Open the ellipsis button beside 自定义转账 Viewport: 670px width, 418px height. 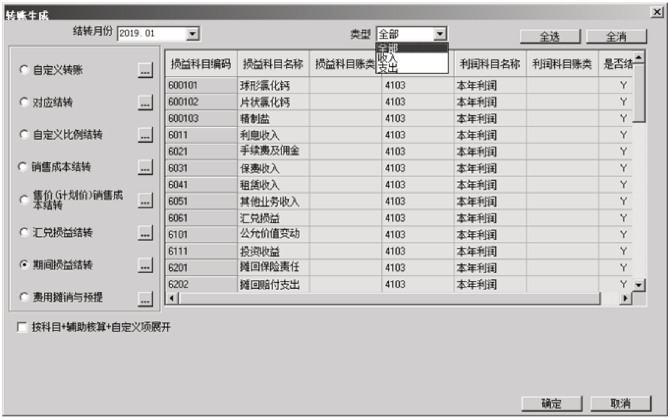coord(145,70)
